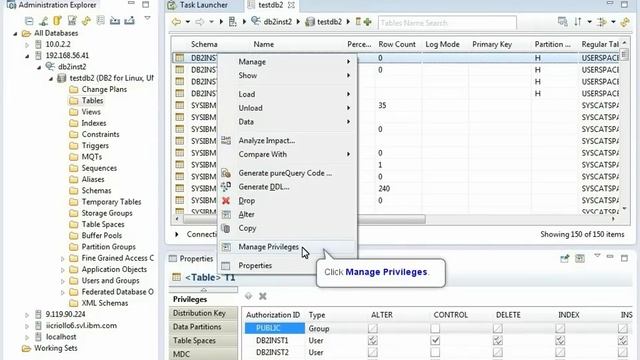The image size is (640, 360).
Task: Choose Manage Privileges from the context menu
Action: click(288, 247)
